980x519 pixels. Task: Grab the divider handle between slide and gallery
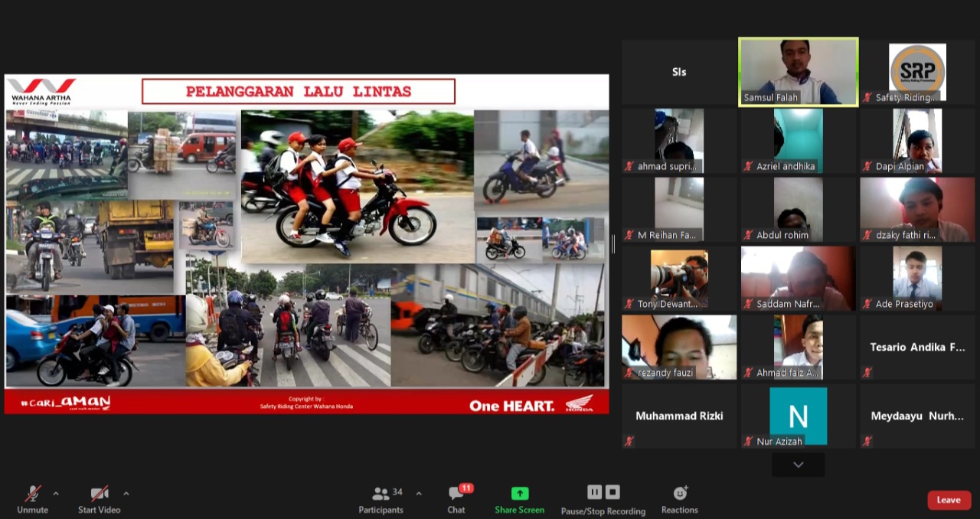coord(612,244)
